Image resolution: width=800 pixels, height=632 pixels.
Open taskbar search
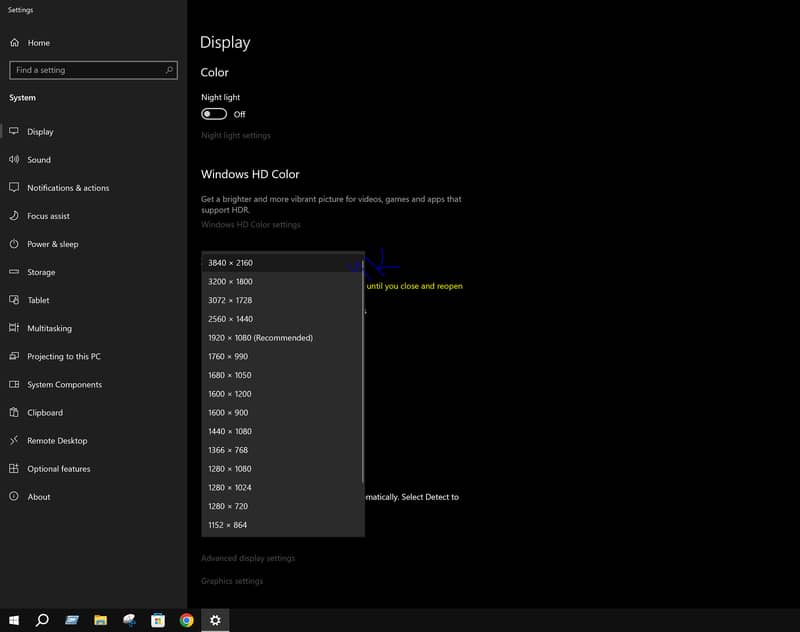tap(42, 620)
